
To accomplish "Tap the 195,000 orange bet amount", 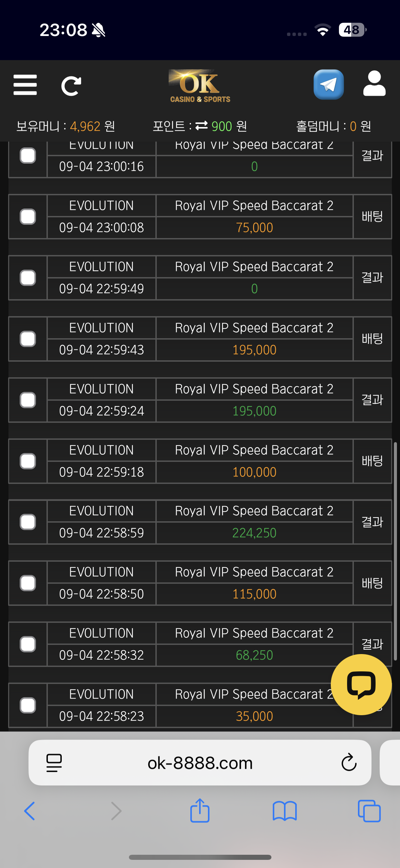I will [x=254, y=350].
